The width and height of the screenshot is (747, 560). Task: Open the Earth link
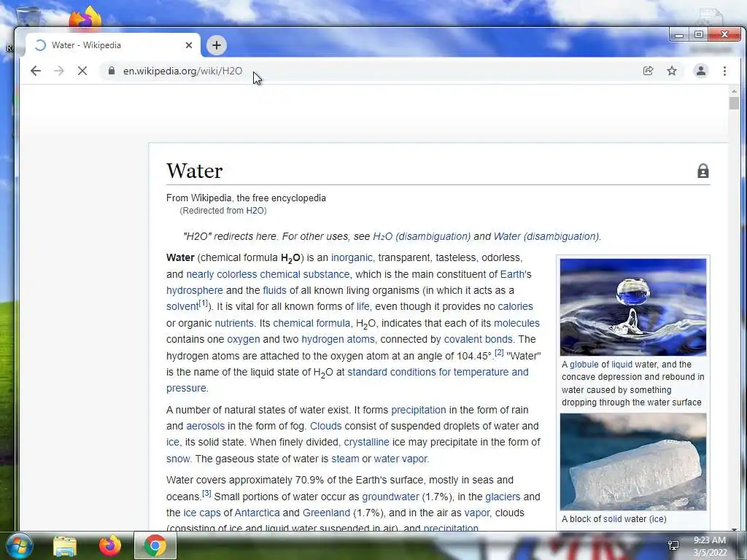click(x=512, y=274)
